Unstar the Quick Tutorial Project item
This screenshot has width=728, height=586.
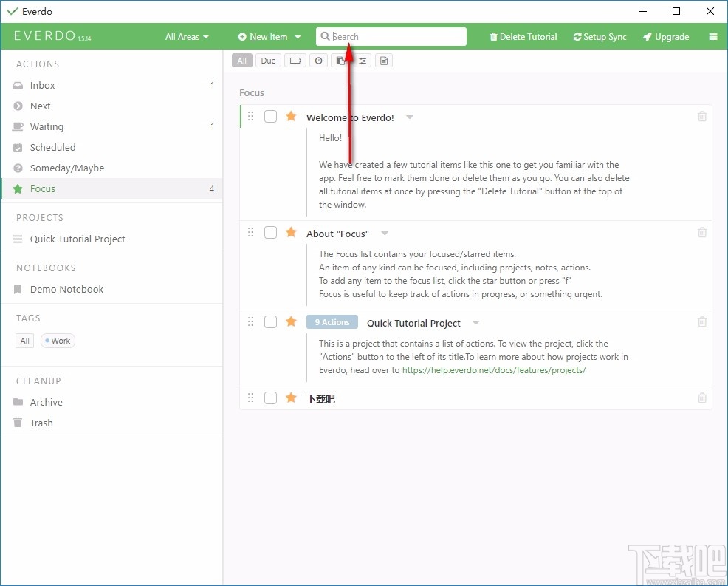[291, 321]
